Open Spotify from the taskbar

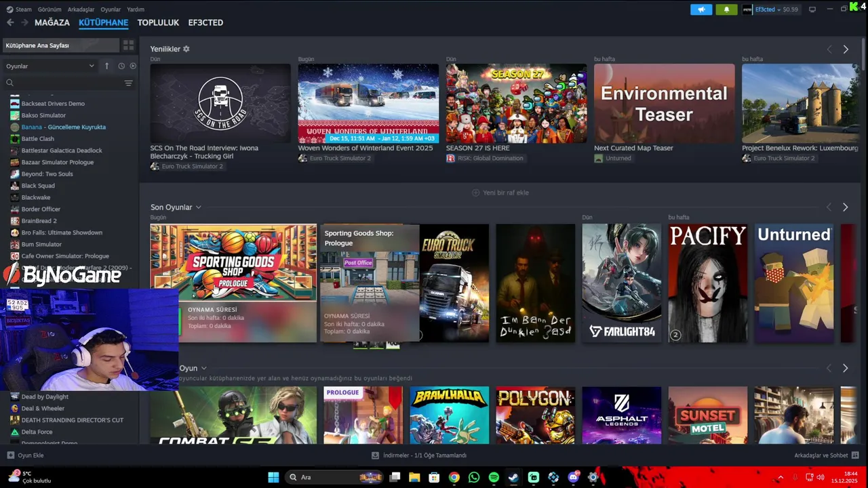[x=494, y=477]
